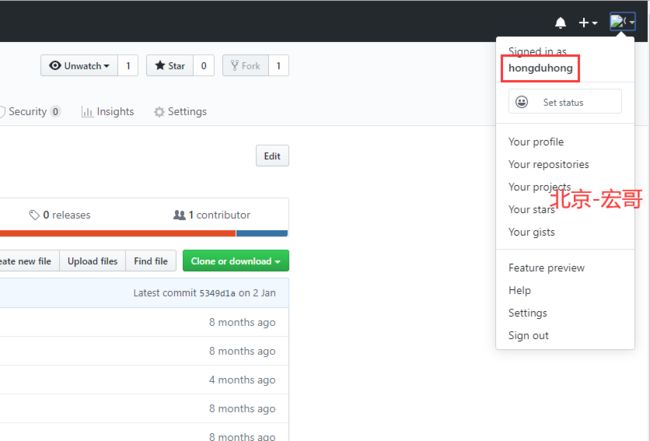Open latest commit 5349d1a
This screenshot has width=650, height=441.
(217, 293)
